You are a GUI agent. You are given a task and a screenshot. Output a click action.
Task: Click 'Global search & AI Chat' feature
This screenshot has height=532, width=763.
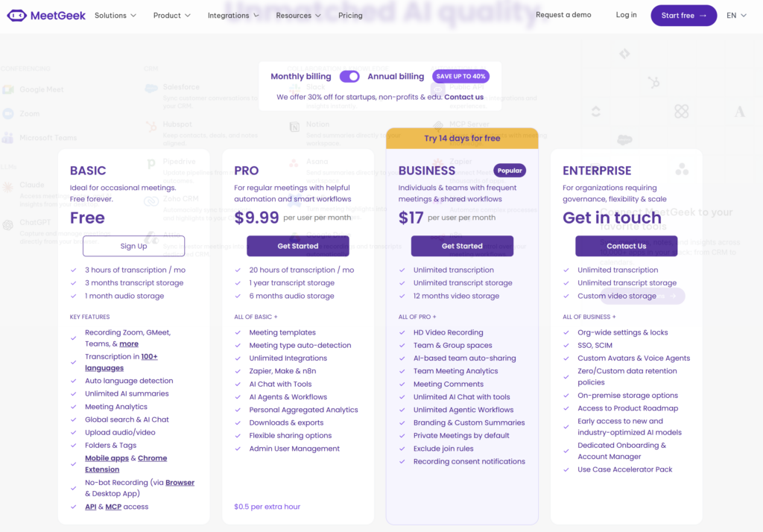pos(127,419)
